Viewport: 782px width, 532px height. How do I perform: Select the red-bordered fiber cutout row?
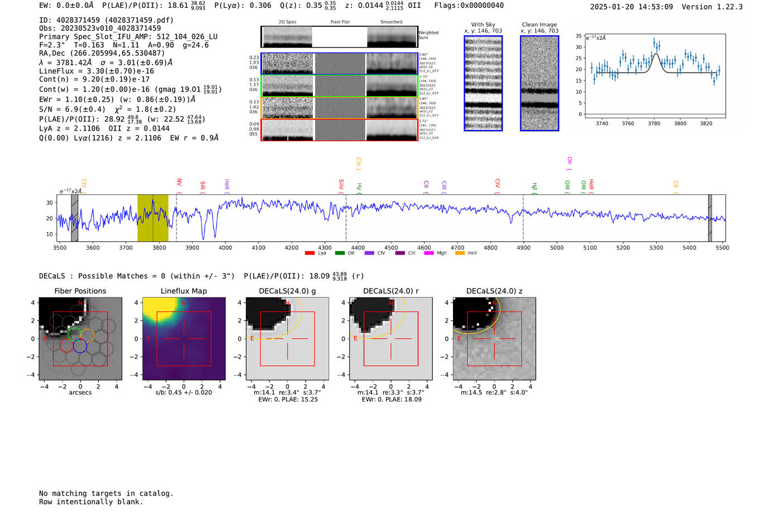[x=339, y=130]
